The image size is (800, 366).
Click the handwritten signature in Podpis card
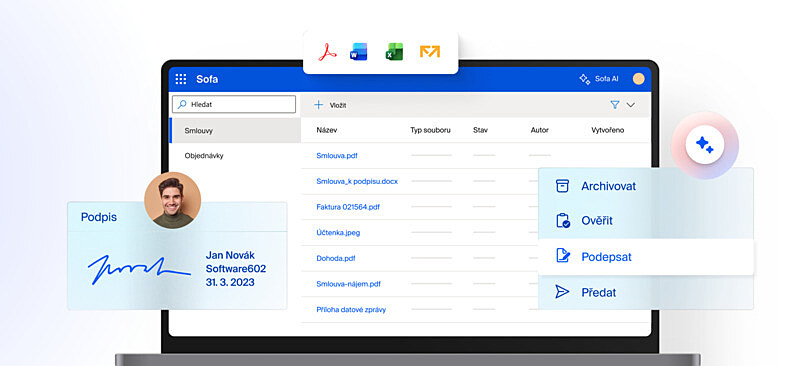pyautogui.click(x=139, y=270)
